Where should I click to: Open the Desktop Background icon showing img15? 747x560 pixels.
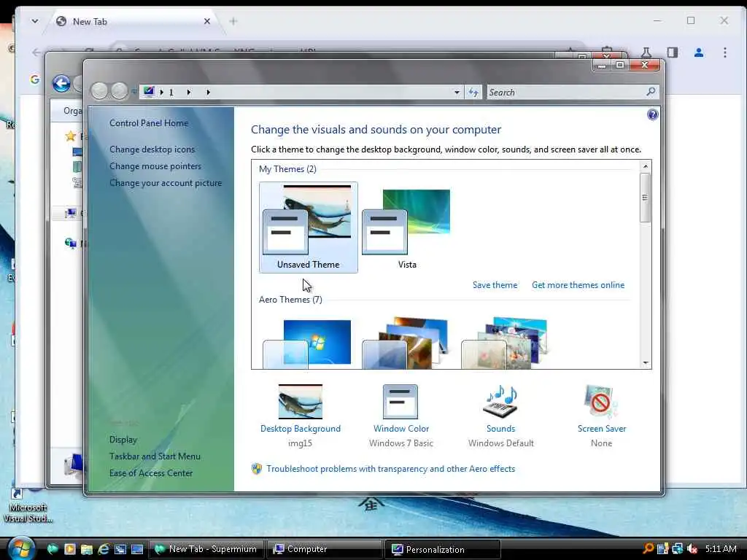pyautogui.click(x=300, y=402)
